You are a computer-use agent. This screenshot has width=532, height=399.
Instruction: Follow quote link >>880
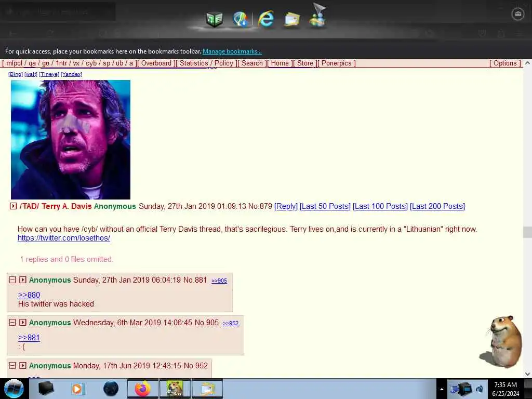point(29,295)
